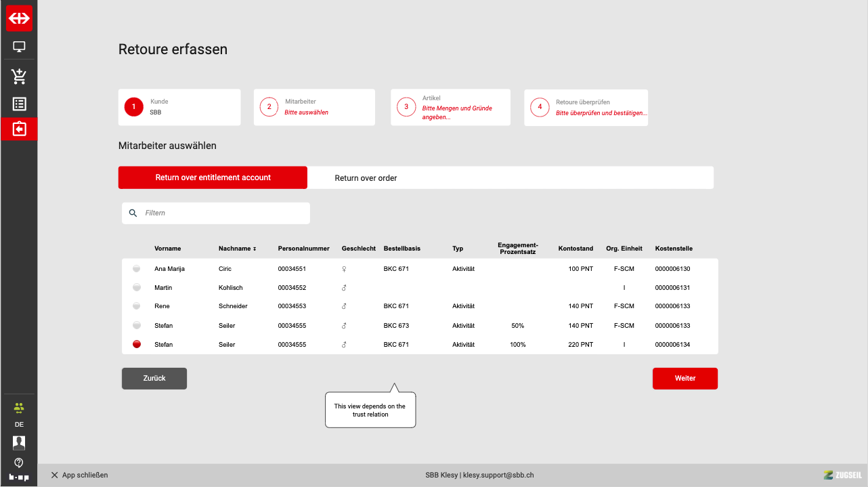
Task: Select Return over entitlement account tab
Action: coord(213,177)
